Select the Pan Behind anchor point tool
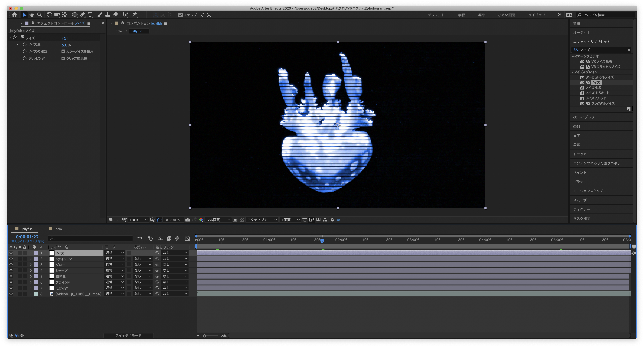 (65, 14)
